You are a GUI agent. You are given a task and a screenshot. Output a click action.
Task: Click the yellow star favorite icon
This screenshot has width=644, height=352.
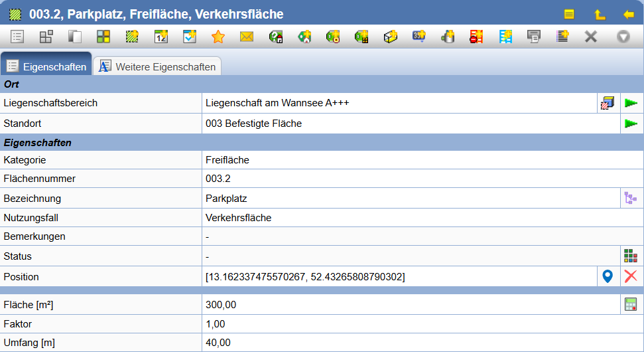click(x=218, y=37)
